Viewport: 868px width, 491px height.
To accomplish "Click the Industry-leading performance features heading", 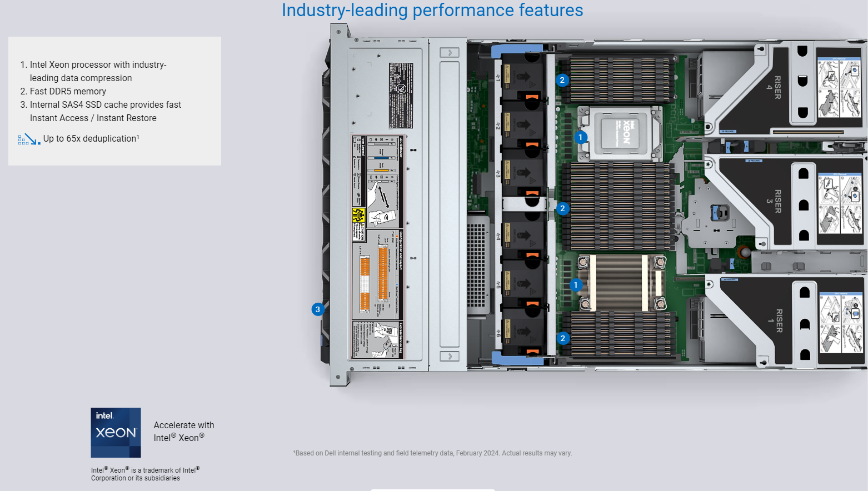I will [x=433, y=10].
